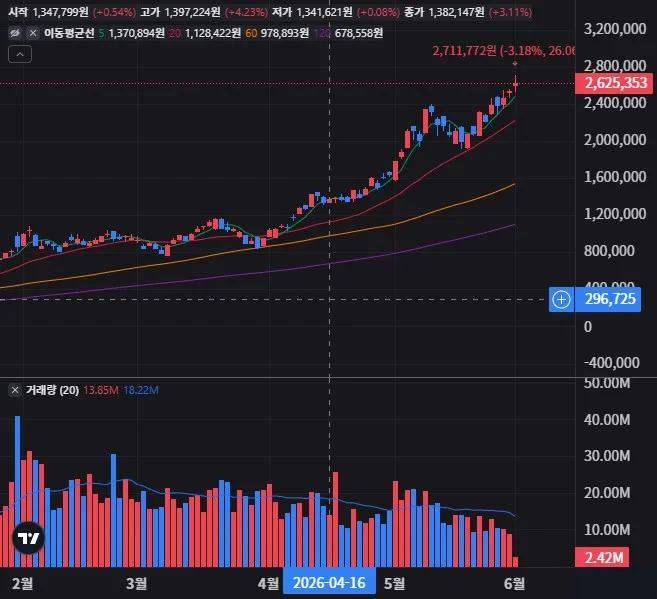Click the 120-period MA value 678,558원

(x=359, y=33)
